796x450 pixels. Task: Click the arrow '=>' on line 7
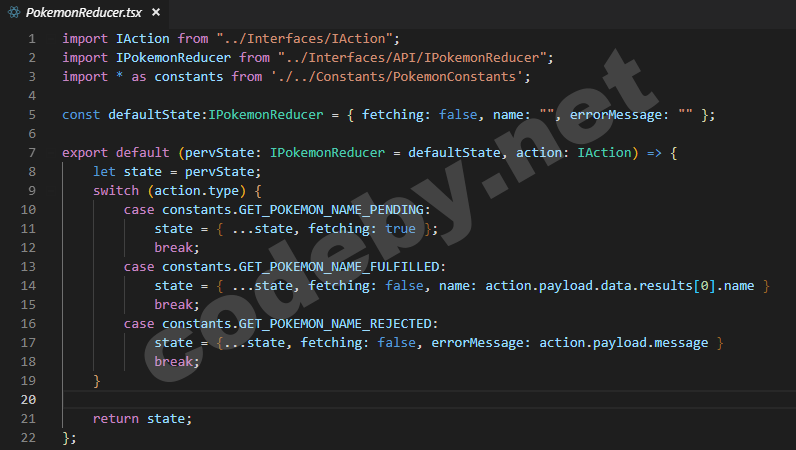654,153
